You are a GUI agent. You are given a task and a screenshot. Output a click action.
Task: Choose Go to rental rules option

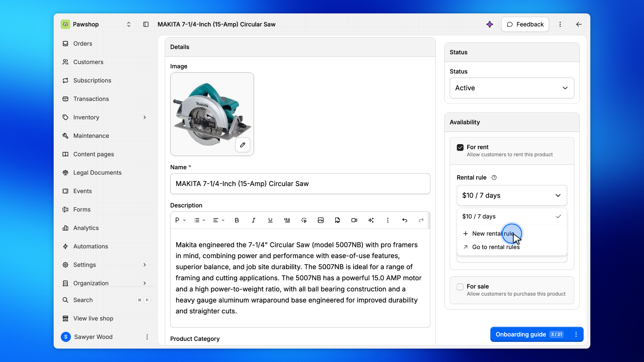pos(512,247)
